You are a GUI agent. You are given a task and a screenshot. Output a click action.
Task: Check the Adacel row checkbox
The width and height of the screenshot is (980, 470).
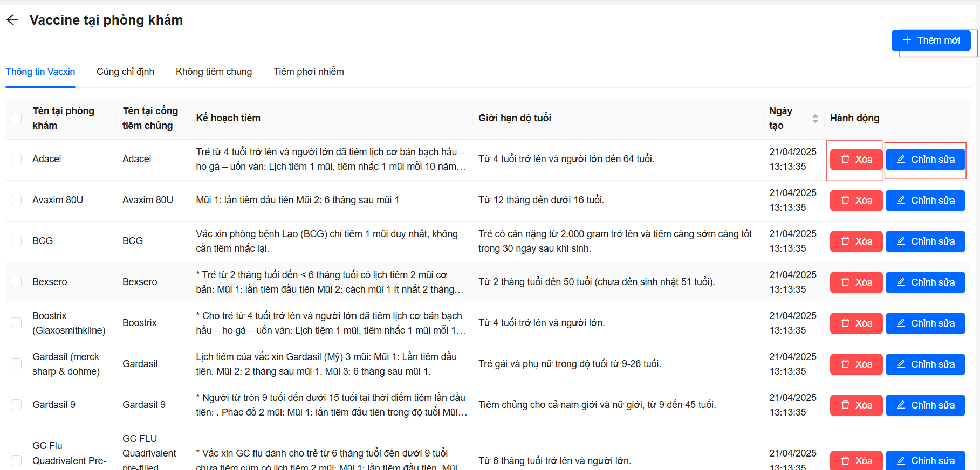coord(16,159)
